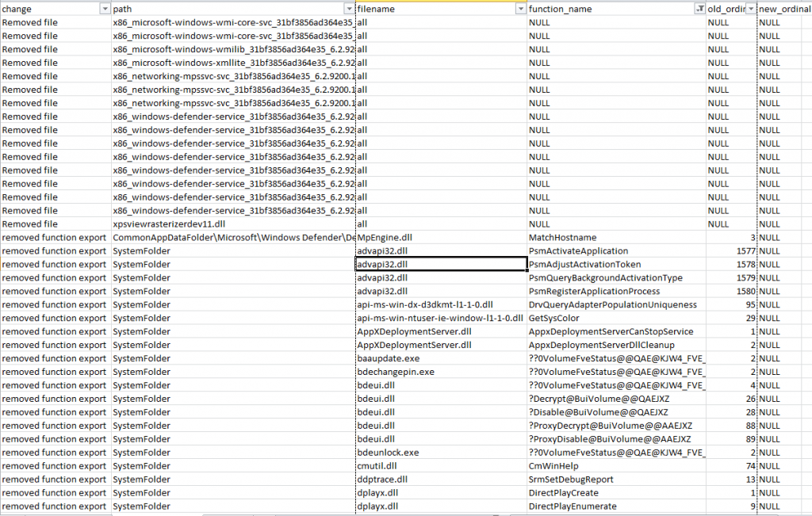Click the DirectPlayEnumerate function cell

[573, 507]
